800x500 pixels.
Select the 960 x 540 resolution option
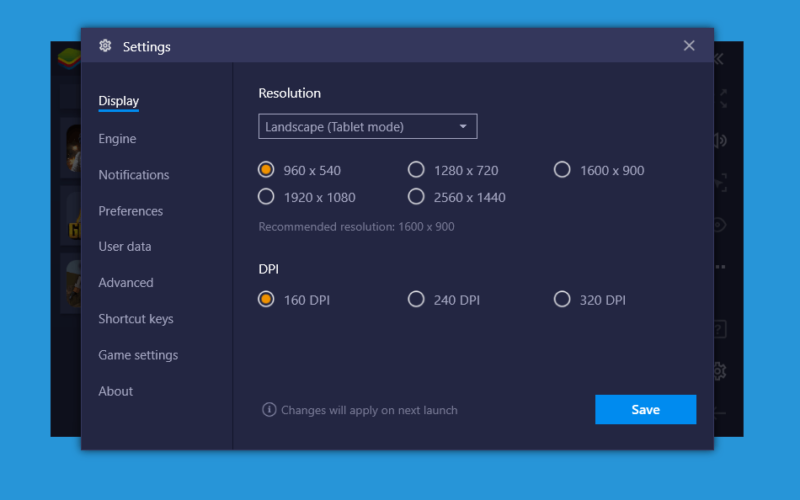[266, 169]
